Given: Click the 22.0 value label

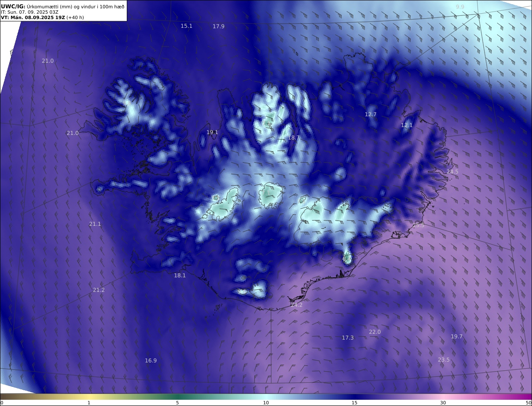Looking at the screenshot, I should (x=374, y=332).
